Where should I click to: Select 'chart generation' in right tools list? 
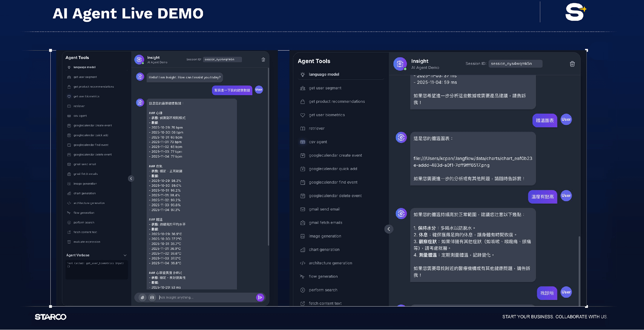[x=324, y=249]
